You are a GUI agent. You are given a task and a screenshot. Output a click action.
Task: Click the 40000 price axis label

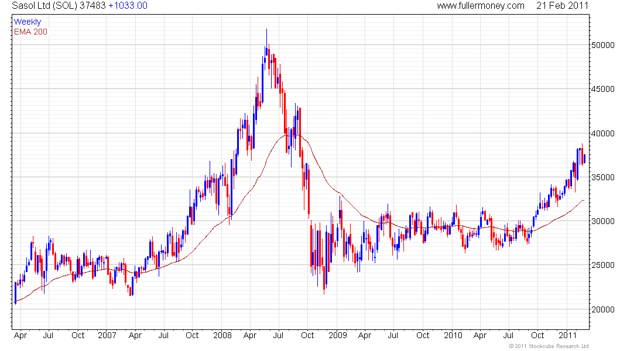(x=603, y=133)
